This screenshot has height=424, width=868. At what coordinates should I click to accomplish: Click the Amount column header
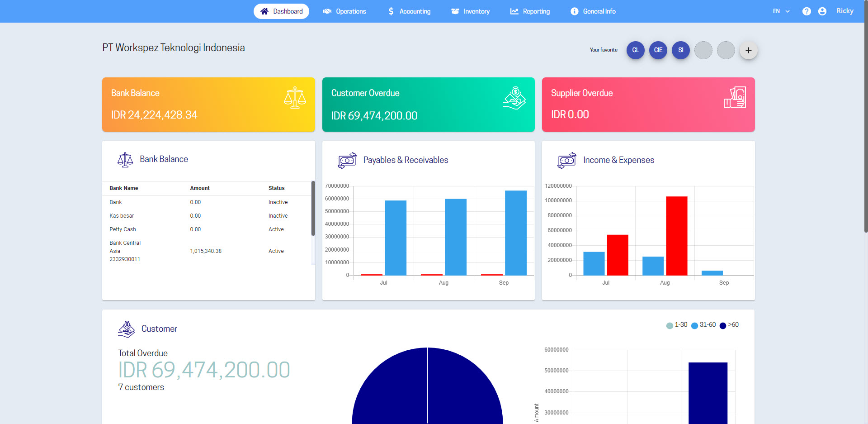coord(200,188)
